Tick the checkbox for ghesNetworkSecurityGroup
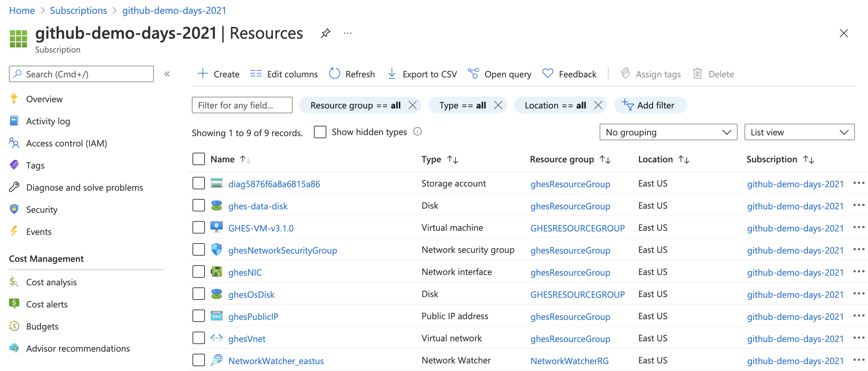Image resolution: width=868 pixels, height=371 pixels. tap(199, 249)
